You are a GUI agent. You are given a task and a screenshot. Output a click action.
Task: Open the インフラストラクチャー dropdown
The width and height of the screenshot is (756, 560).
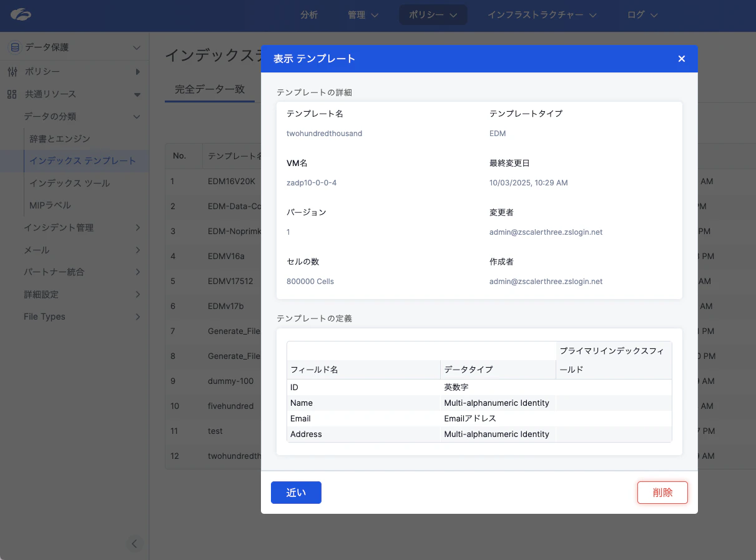[x=541, y=14]
